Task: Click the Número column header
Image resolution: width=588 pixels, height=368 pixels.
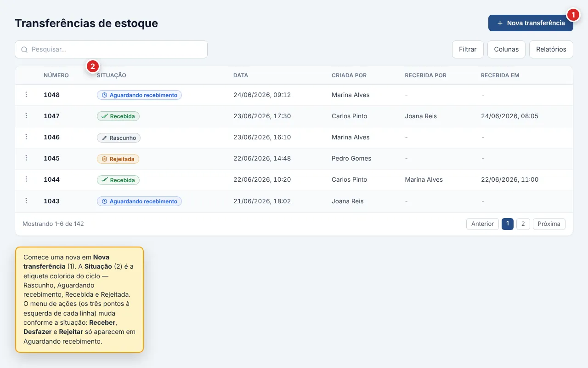Action: pyautogui.click(x=56, y=75)
